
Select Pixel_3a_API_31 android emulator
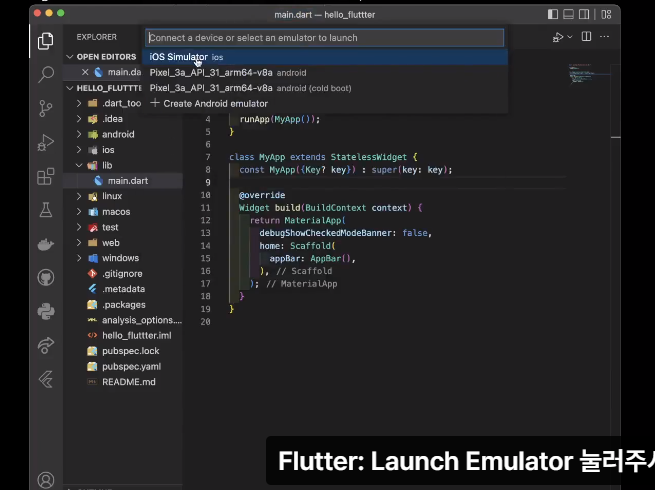coord(325,73)
